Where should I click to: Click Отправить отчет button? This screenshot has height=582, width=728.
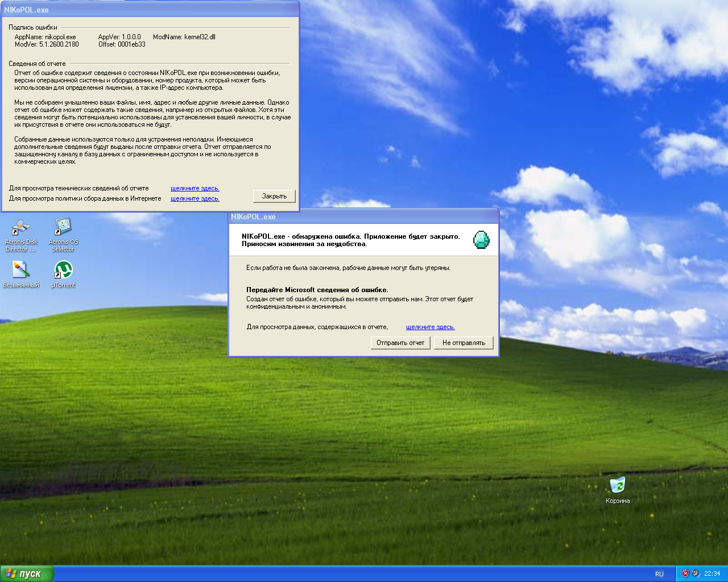click(400, 343)
